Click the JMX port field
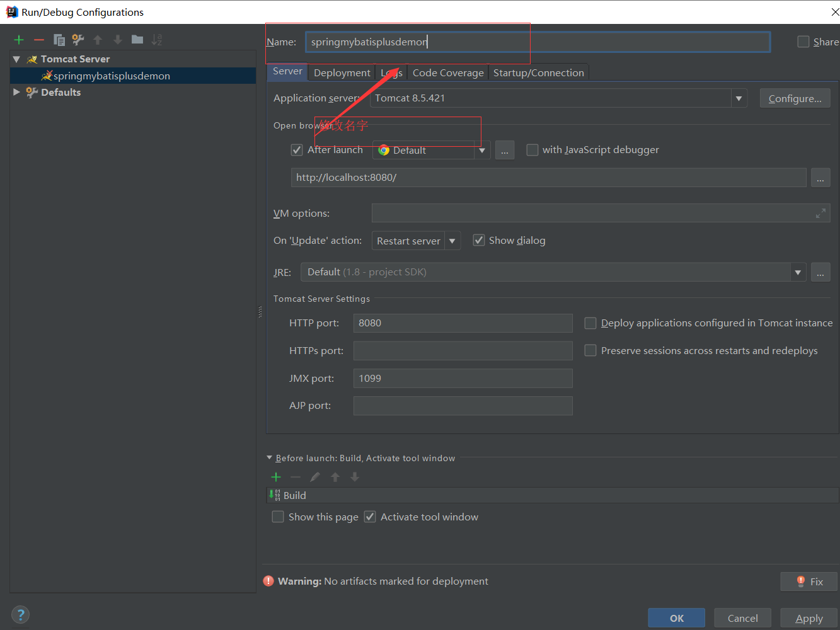 click(463, 378)
